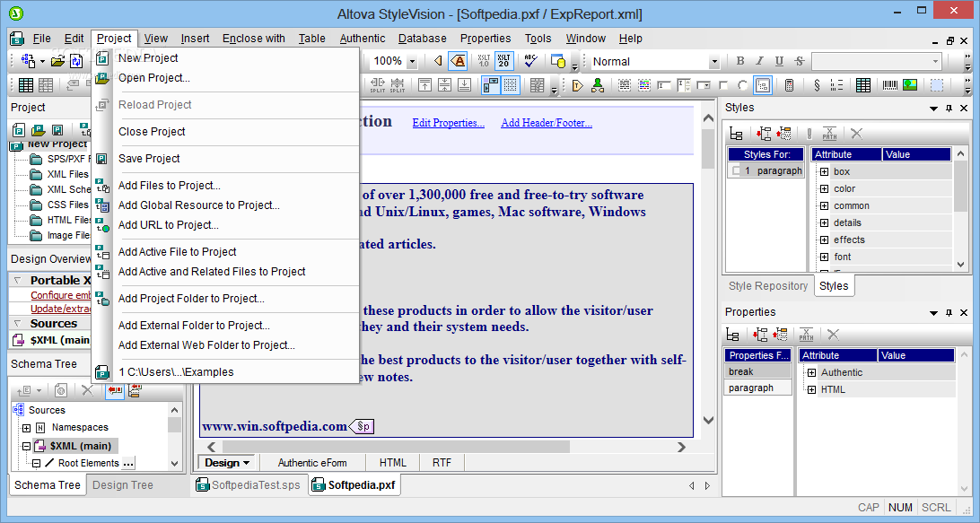Expand the 'box' style attribute group
The image size is (980, 523).
pyautogui.click(x=824, y=171)
